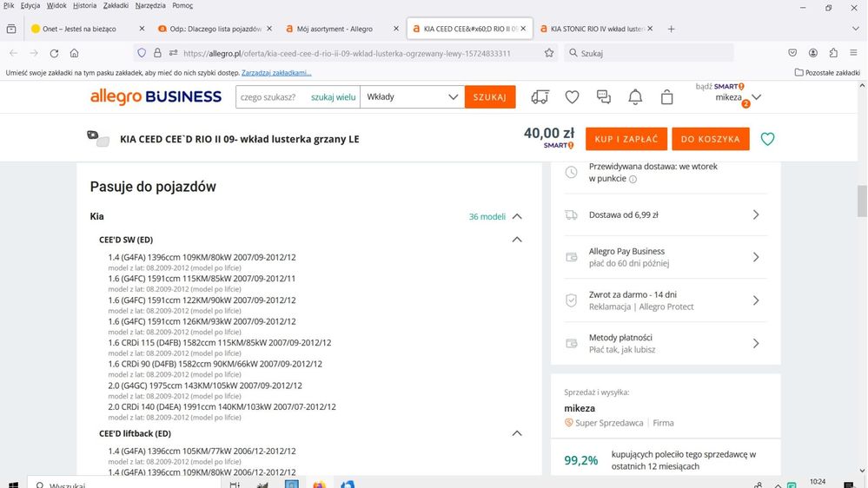868x488 pixels.
Task: Expand 'Zwrot za darmo - 14 dni' details
Action: pos(756,300)
